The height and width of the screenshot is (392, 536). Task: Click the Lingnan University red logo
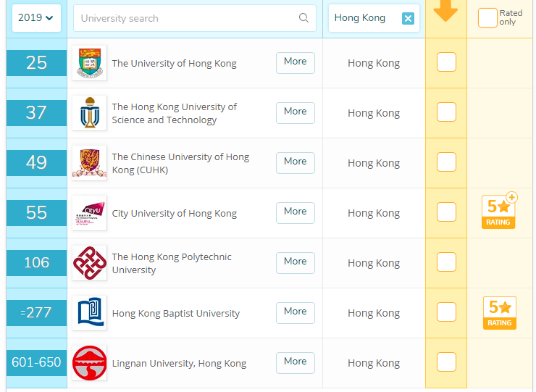pos(89,363)
